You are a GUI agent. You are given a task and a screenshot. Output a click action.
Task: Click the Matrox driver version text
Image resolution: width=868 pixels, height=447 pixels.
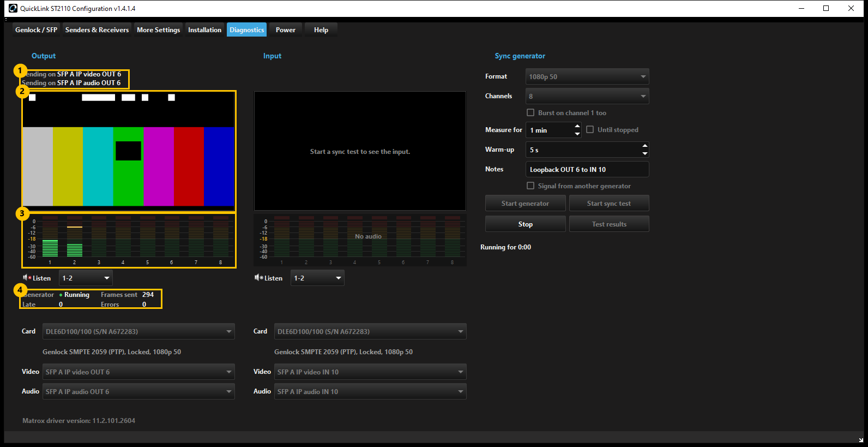click(x=79, y=420)
